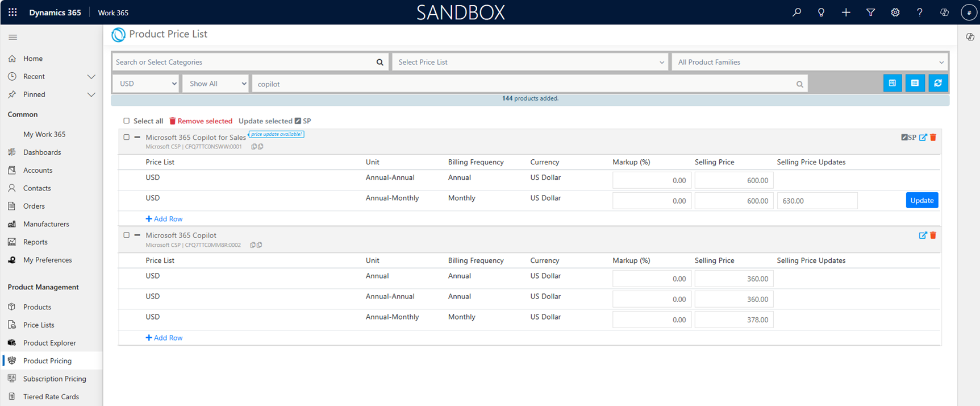The width and height of the screenshot is (980, 406).
Task: Click Update selected SP
Action: [275, 121]
